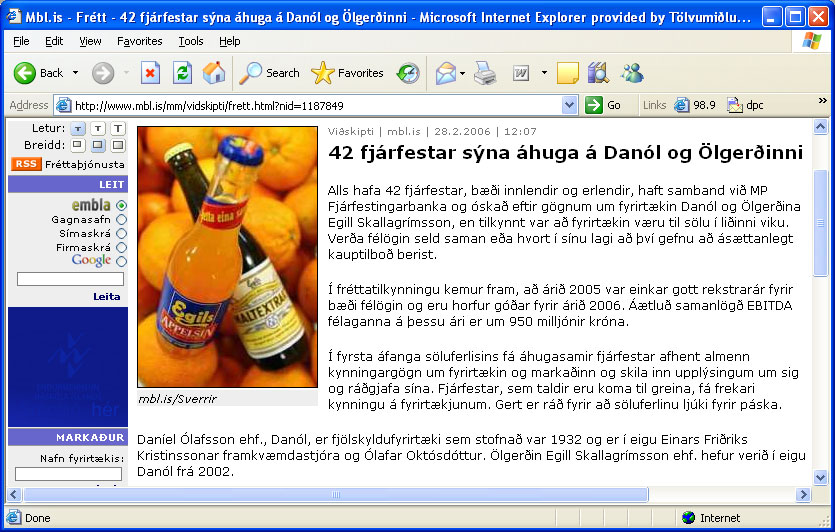The image size is (835, 532).
Task: Go to the Home page icon
Action: pyautogui.click(x=214, y=73)
